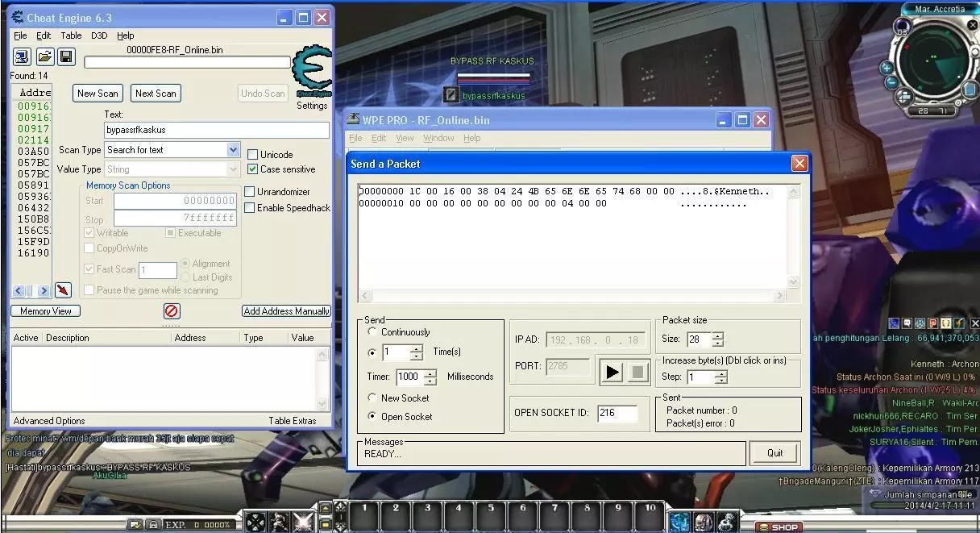Screen dimensions: 980x533
Task: Select hotbar slot 5 in the game
Action: pyautogui.click(x=491, y=514)
